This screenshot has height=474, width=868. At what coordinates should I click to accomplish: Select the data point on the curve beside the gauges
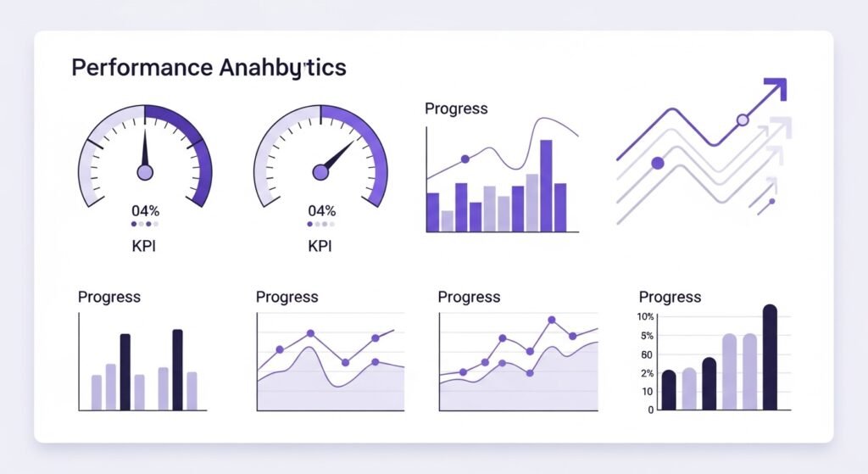[x=465, y=159]
